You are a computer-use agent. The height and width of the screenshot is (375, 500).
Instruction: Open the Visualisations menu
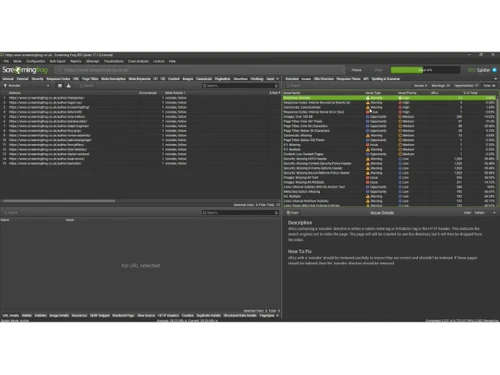coord(114,61)
